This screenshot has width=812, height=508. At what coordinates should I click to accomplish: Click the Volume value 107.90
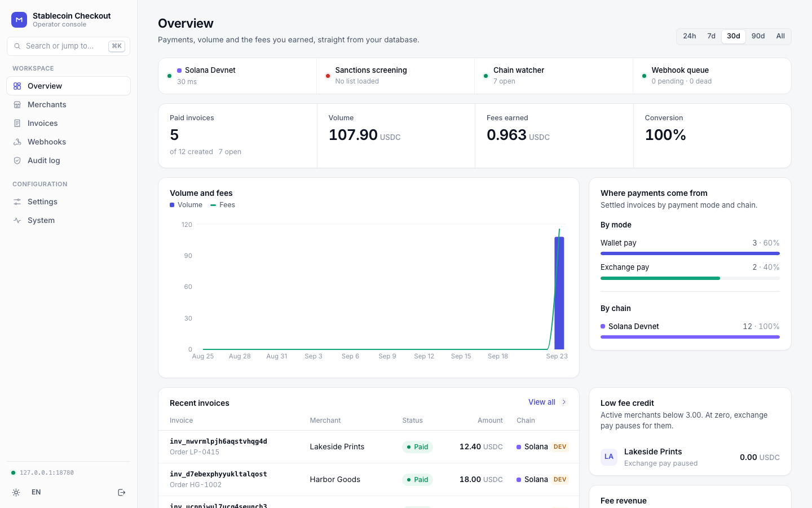coord(353,135)
